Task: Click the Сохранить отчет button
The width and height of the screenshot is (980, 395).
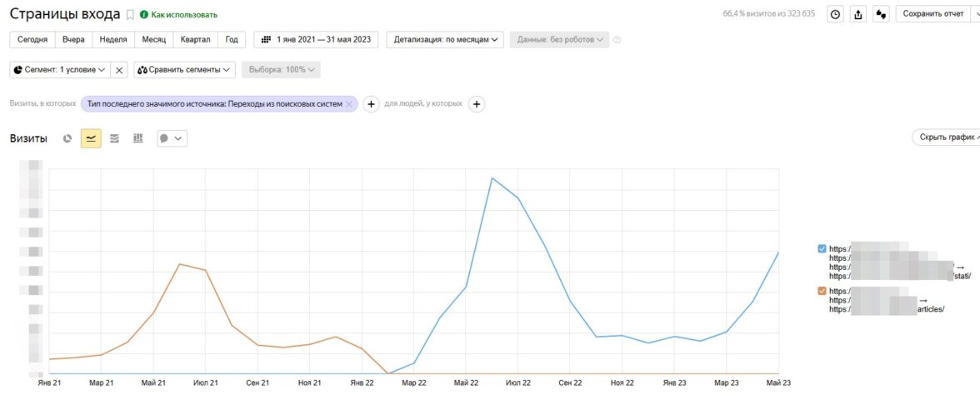Action: [x=932, y=14]
